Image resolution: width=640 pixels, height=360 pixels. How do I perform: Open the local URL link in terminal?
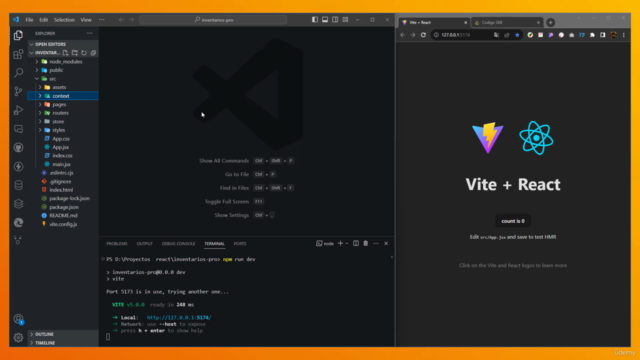[x=179, y=318]
